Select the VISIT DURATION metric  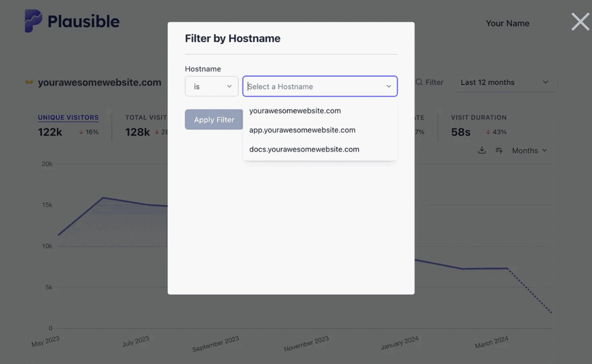[x=479, y=117]
